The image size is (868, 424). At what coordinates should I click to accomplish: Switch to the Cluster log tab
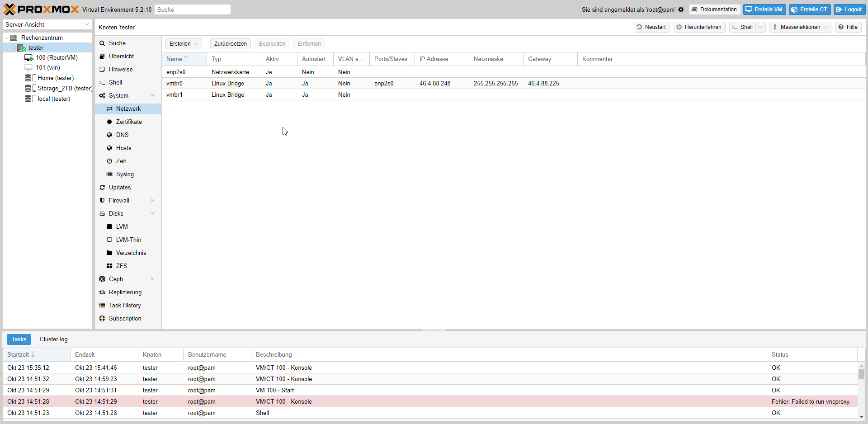[53, 339]
